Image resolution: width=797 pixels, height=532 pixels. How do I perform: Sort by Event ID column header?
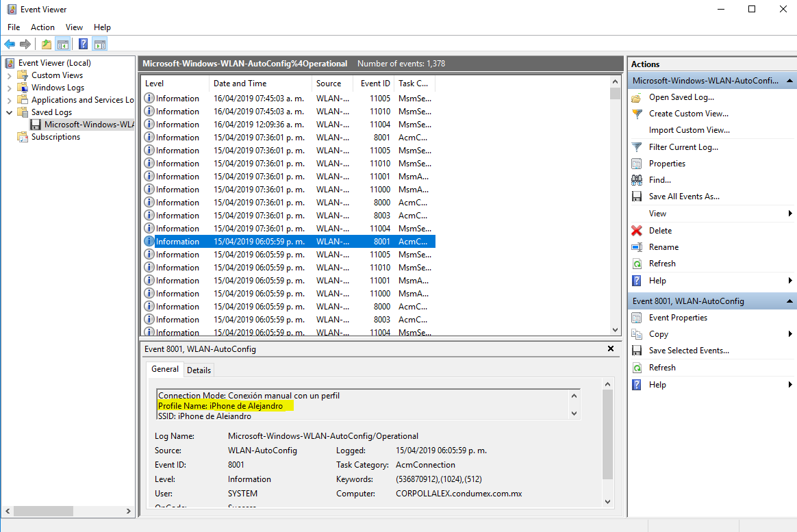tap(375, 84)
